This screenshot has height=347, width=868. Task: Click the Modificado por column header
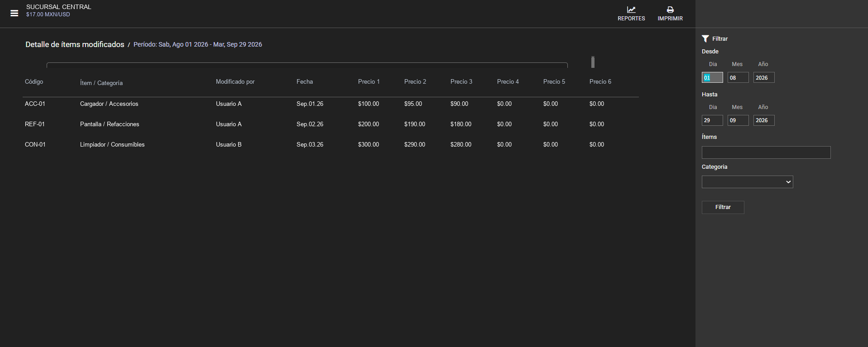coord(235,82)
